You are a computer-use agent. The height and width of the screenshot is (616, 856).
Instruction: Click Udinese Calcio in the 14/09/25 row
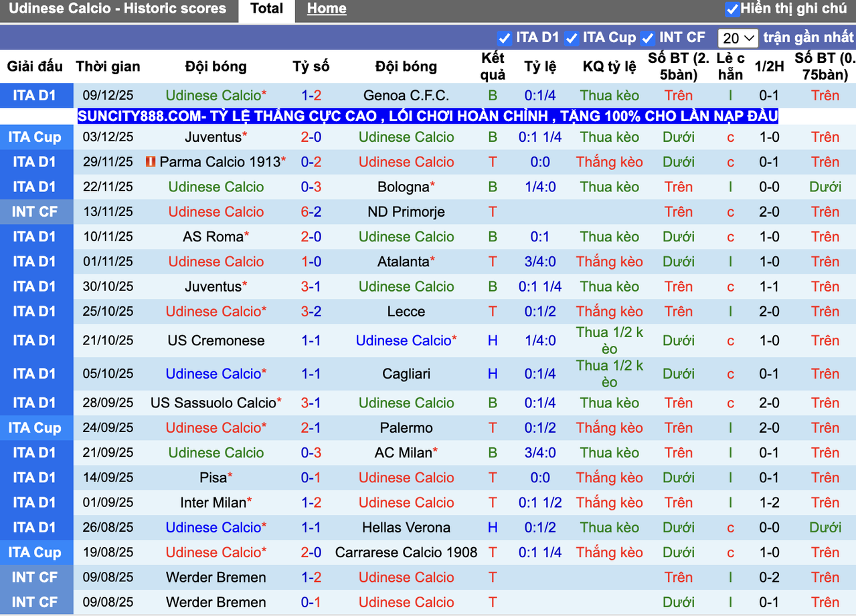(406, 478)
